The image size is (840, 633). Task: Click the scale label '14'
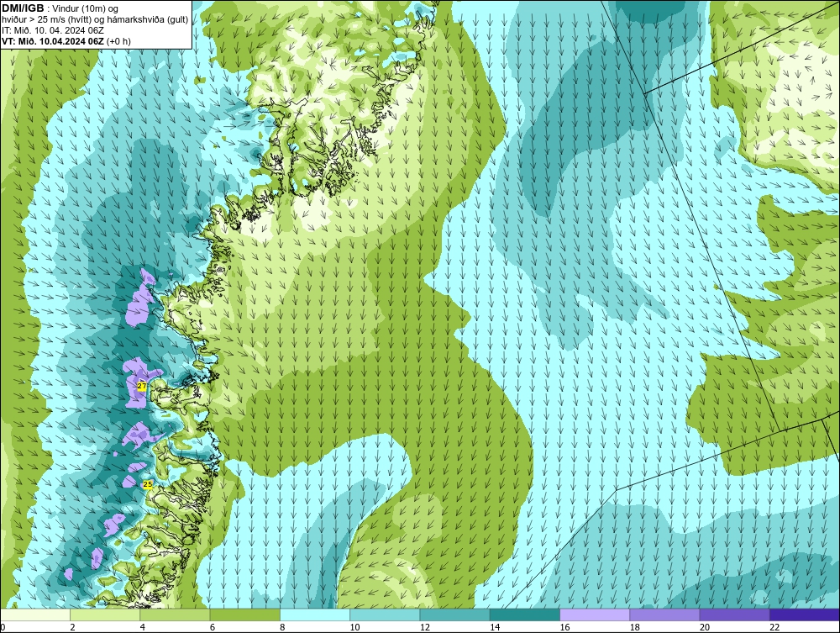495,627
